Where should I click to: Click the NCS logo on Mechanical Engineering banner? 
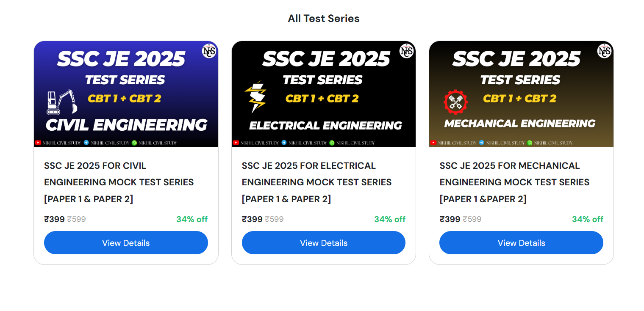(605, 51)
